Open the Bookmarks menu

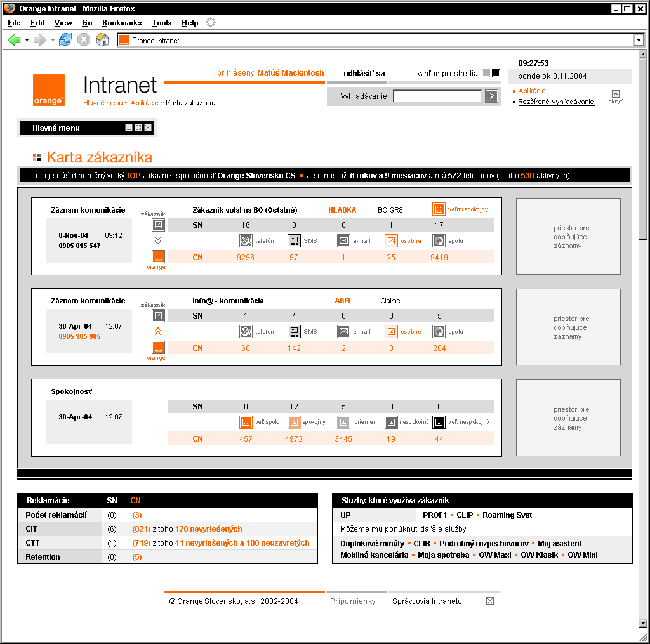click(x=122, y=23)
